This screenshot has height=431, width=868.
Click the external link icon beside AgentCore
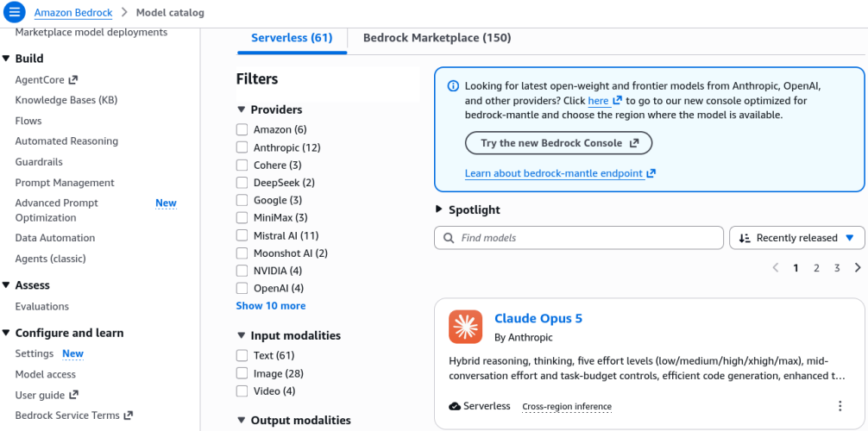73,79
